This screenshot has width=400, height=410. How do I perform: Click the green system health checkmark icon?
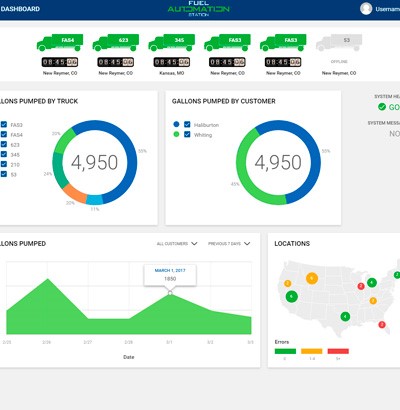click(382, 107)
